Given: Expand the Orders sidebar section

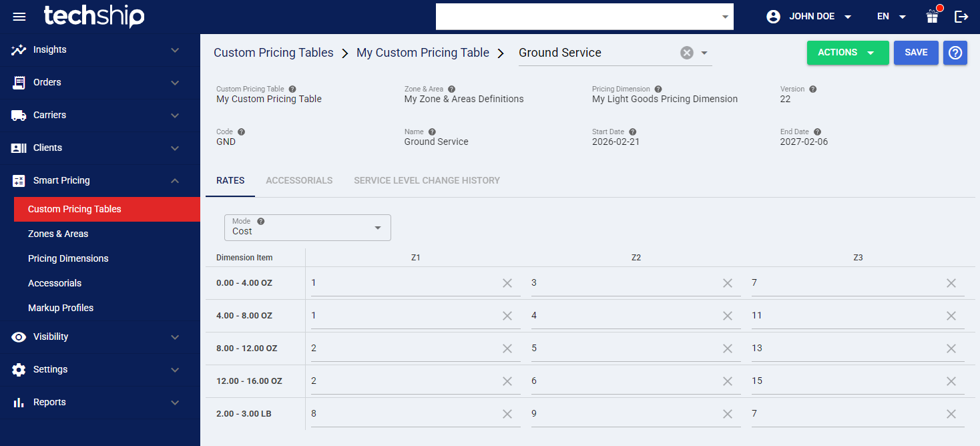Looking at the screenshot, I should pyautogui.click(x=100, y=82).
